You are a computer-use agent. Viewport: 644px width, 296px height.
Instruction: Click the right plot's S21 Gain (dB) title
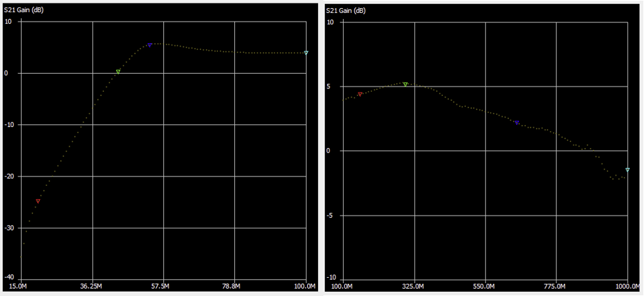[346, 10]
